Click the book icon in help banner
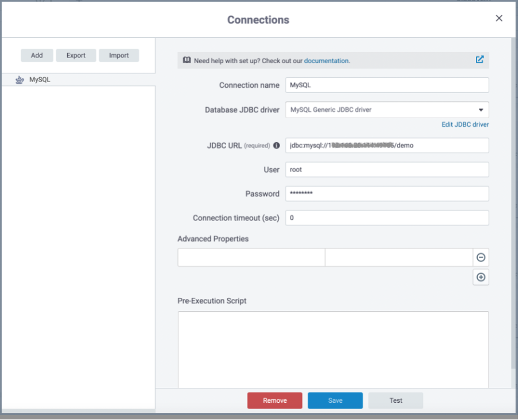This screenshot has width=519, height=420. point(187,60)
